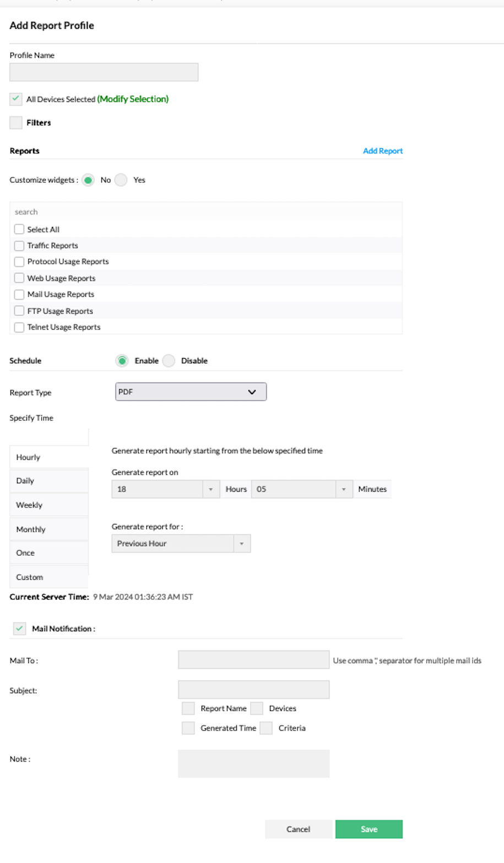Click the Save button

pos(368,829)
